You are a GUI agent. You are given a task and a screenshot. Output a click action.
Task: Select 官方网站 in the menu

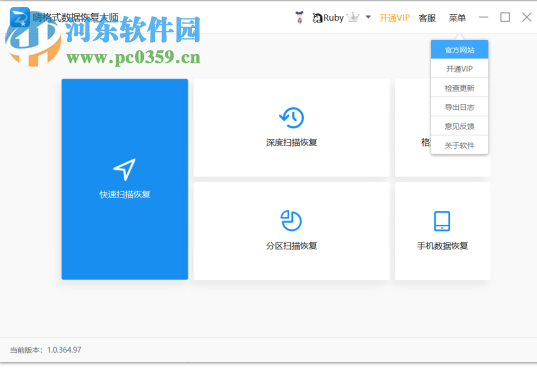pyautogui.click(x=460, y=50)
